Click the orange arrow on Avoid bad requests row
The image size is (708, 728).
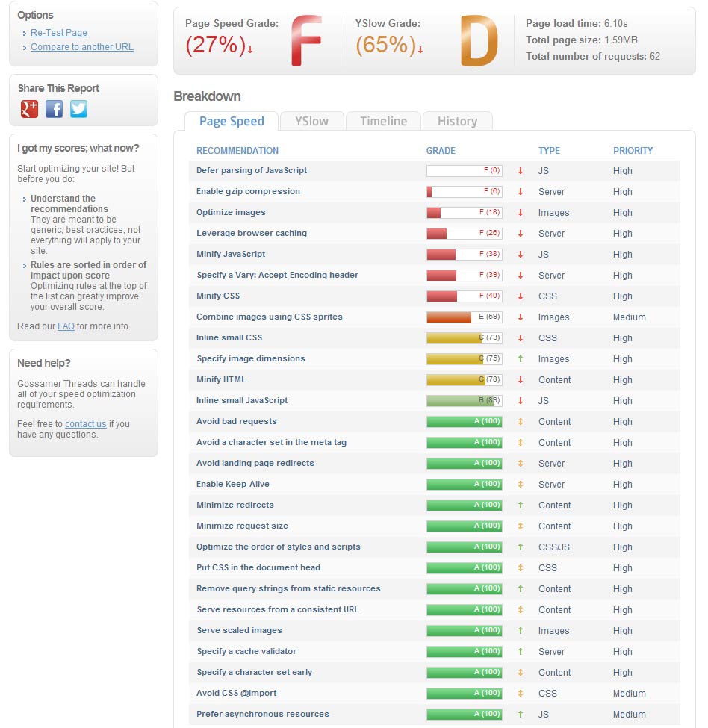click(x=521, y=422)
